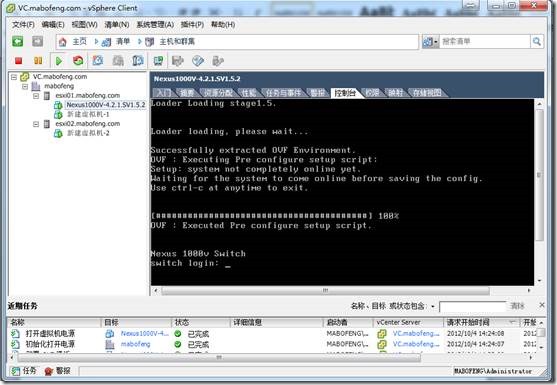Click the recent tasks filter text box
The image size is (557, 385).
pyautogui.click(x=472, y=306)
